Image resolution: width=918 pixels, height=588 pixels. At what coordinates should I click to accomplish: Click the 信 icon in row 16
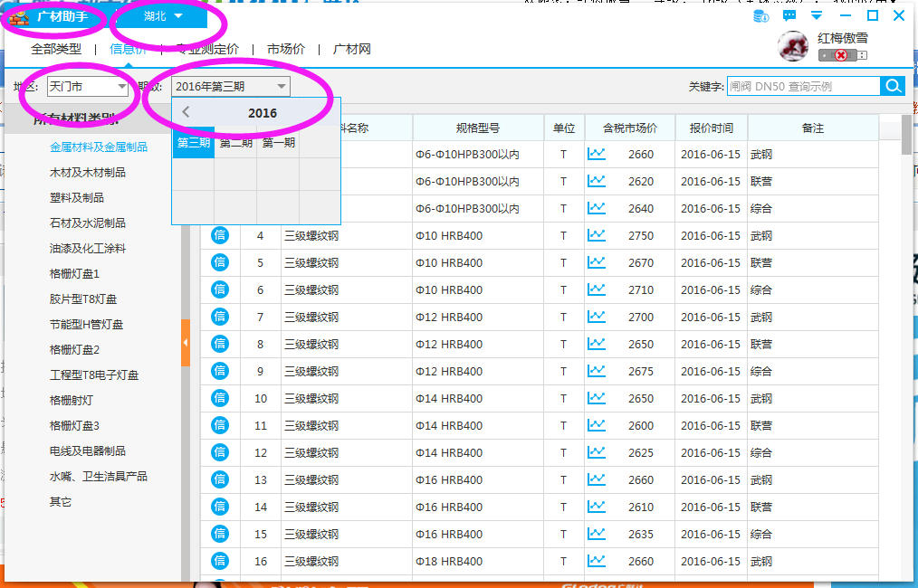point(220,561)
